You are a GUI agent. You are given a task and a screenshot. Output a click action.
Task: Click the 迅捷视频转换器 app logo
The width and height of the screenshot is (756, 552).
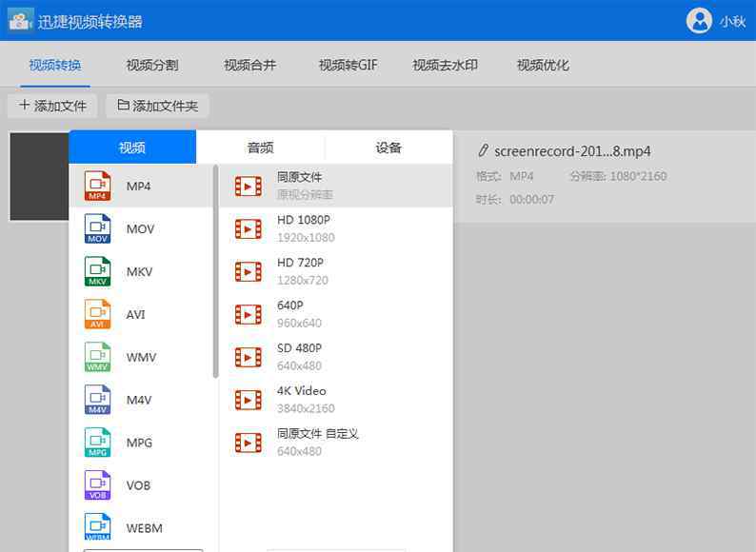21,20
